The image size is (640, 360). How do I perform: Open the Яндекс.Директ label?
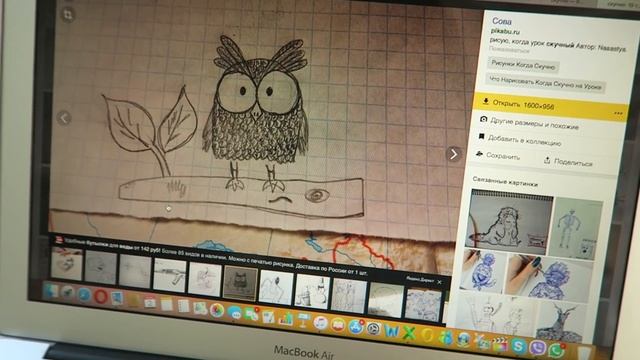click(420, 280)
